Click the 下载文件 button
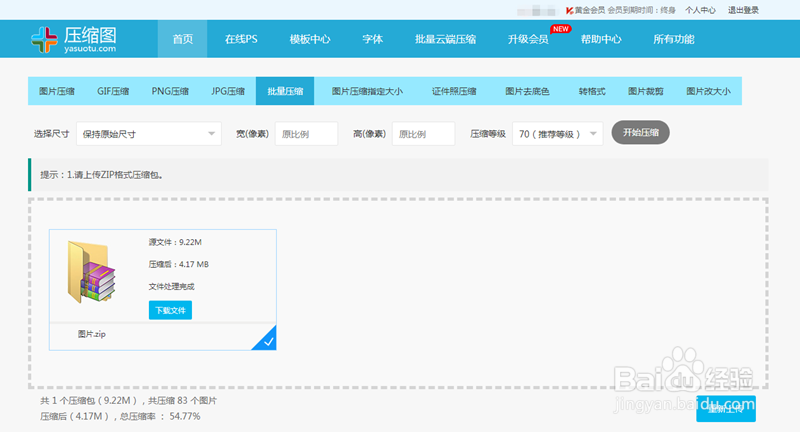The height and width of the screenshot is (432, 800). [170, 310]
